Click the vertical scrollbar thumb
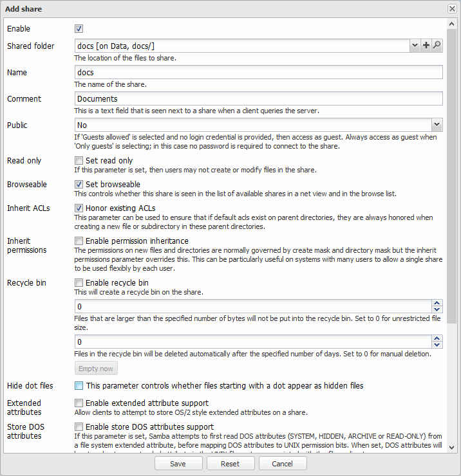This screenshot has height=476, width=461. click(x=451, y=176)
